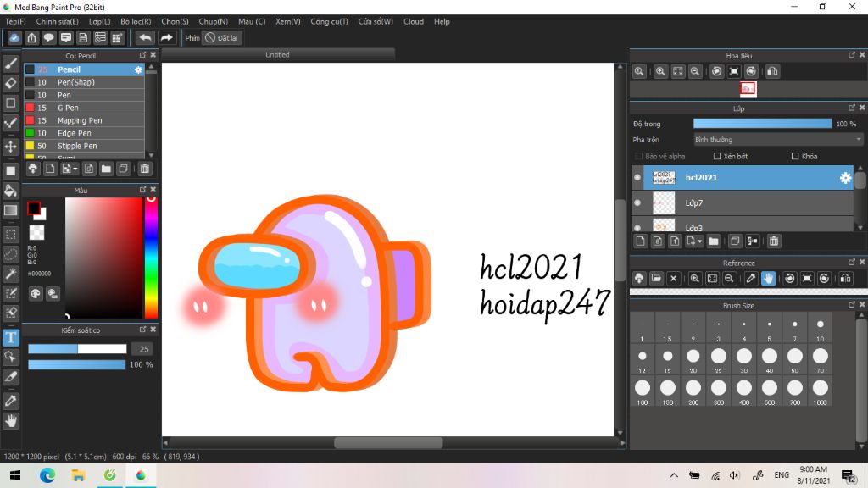Zoom in using Navigator plus magnifier
Viewport: 868px width, 488px height.
pos(660,71)
